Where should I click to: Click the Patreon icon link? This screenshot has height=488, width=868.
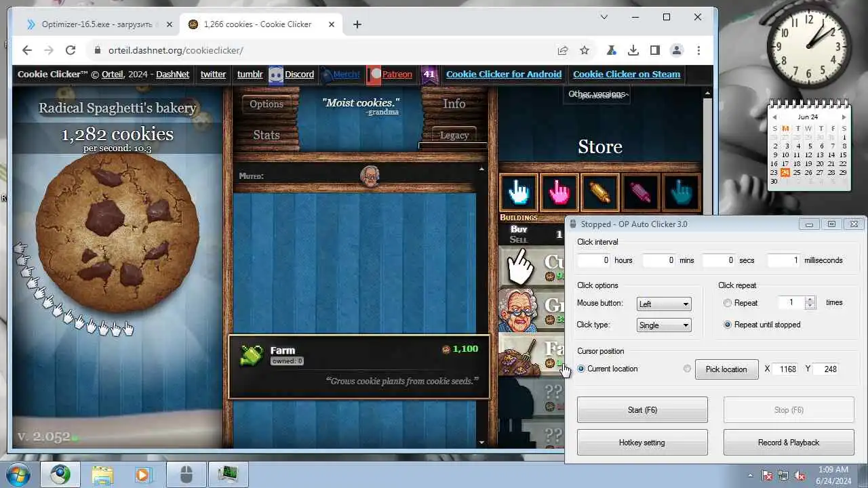coord(374,75)
